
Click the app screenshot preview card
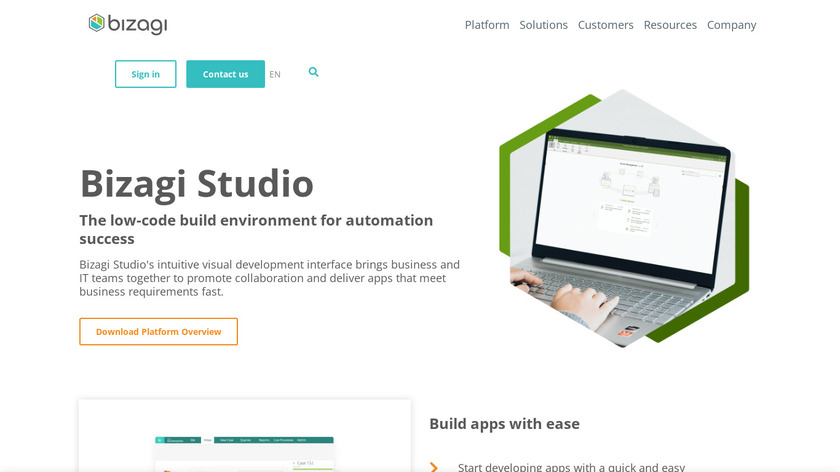(x=245, y=436)
